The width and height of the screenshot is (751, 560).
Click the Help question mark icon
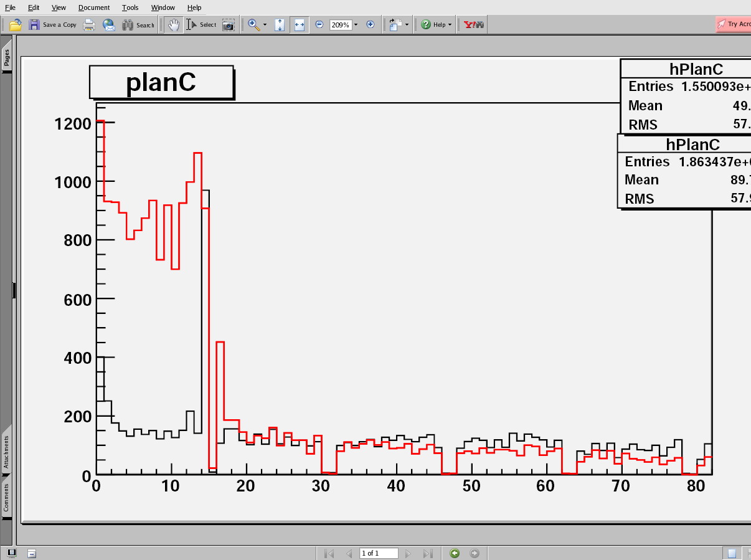[426, 25]
